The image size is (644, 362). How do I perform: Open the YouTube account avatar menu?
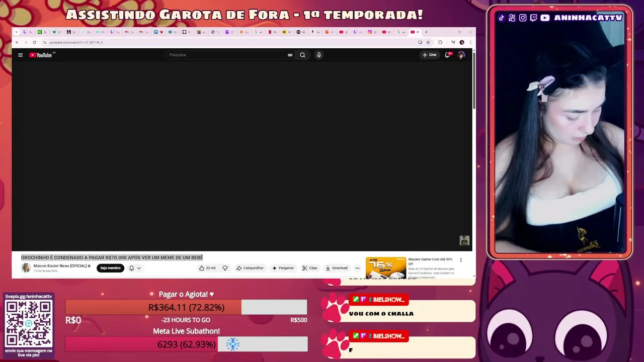pyautogui.click(x=461, y=55)
